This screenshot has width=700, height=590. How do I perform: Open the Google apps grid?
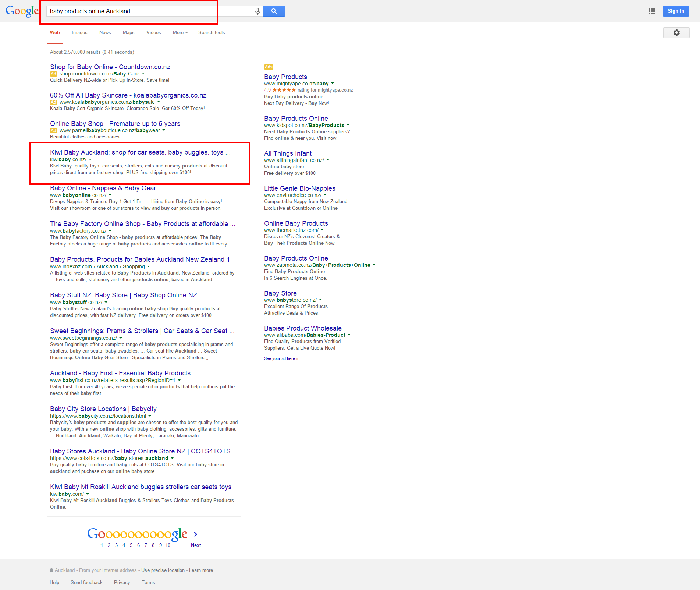[651, 11]
